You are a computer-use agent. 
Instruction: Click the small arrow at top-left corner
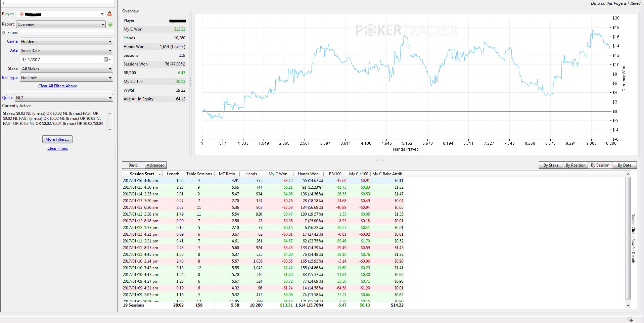pos(3,3)
